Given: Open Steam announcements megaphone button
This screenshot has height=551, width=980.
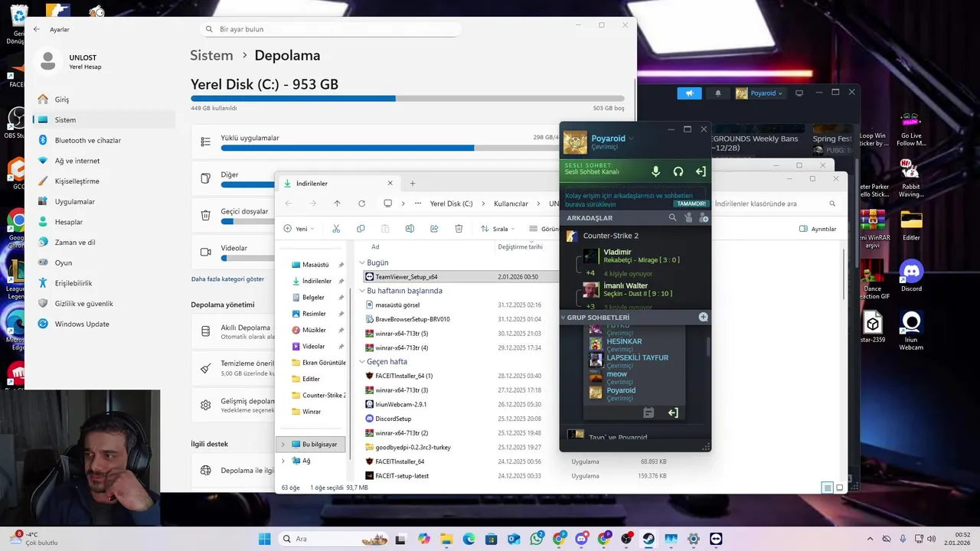Looking at the screenshot, I should (689, 93).
